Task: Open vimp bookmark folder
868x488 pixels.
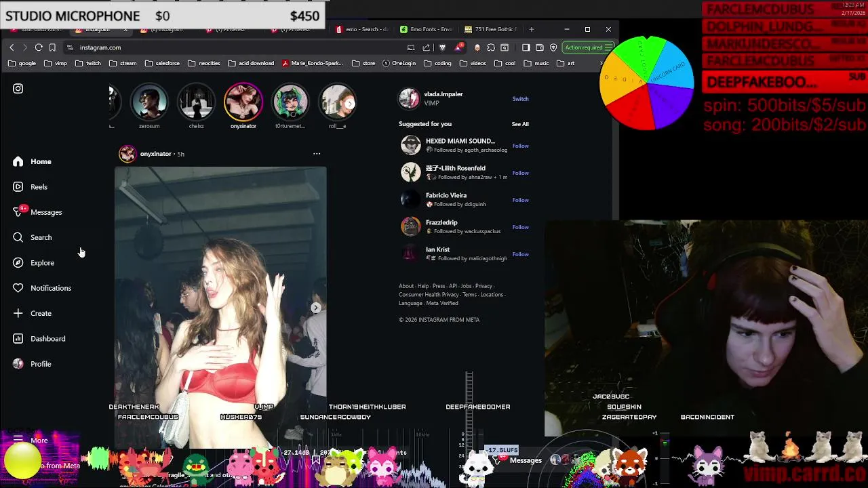Action: (x=55, y=63)
